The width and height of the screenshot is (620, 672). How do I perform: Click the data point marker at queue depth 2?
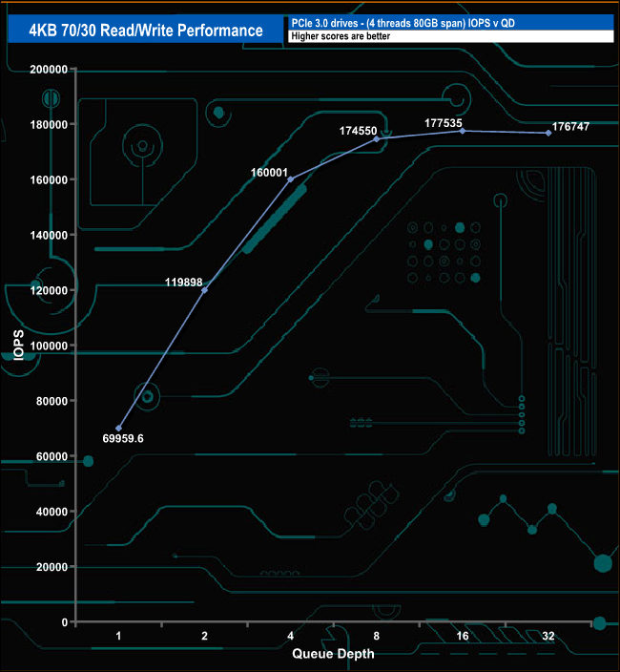pos(205,290)
